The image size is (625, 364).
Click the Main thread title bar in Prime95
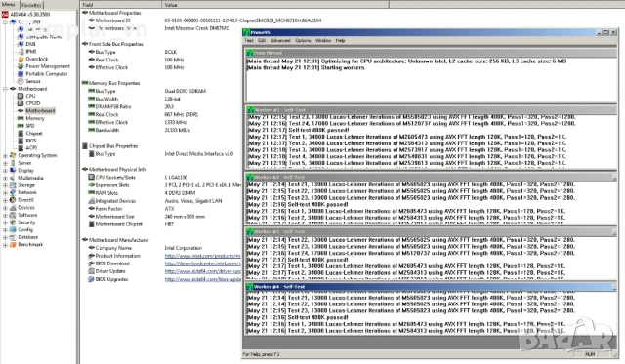(x=432, y=53)
